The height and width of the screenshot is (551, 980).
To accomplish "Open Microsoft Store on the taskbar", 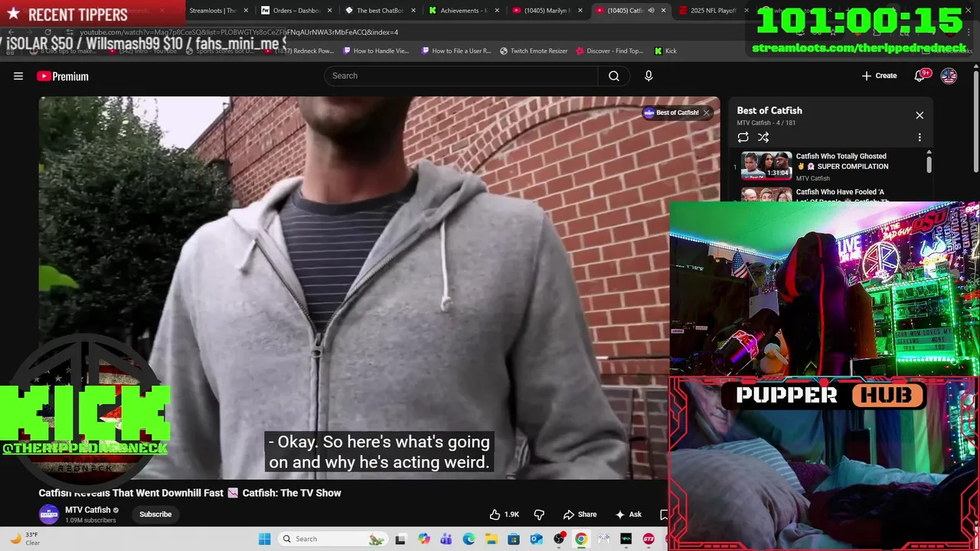I will [x=514, y=539].
